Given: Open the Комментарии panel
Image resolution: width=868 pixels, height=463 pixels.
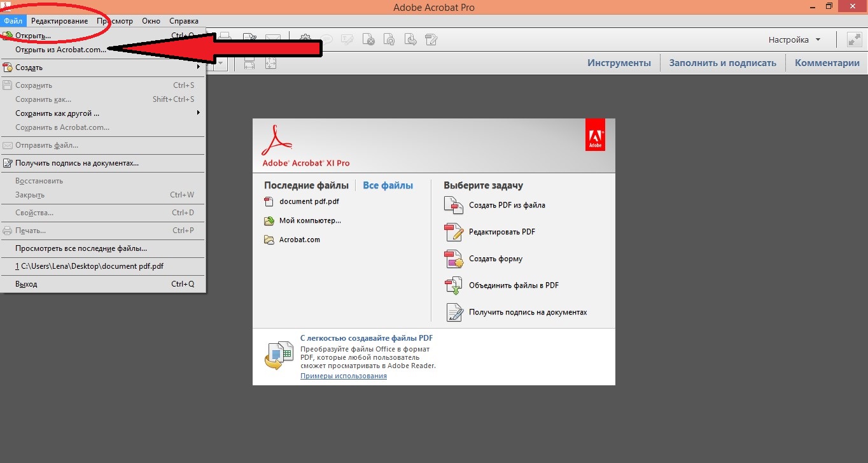Looking at the screenshot, I should [827, 63].
